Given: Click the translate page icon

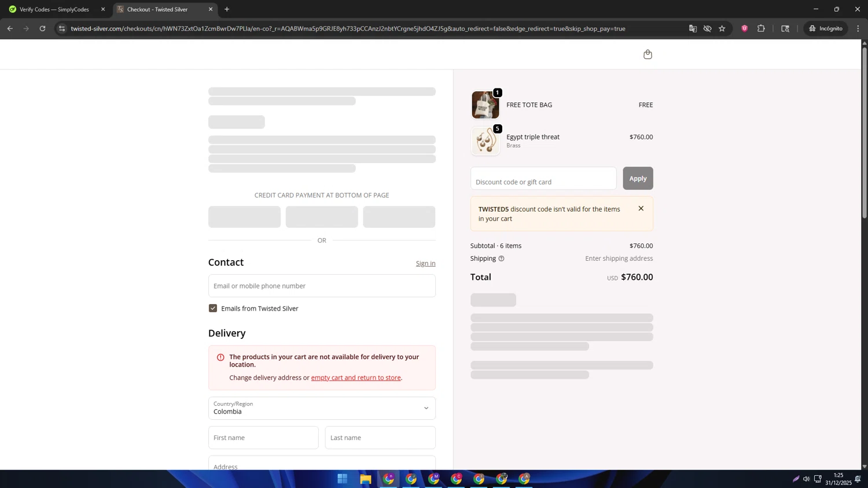Looking at the screenshot, I should pos(693,28).
